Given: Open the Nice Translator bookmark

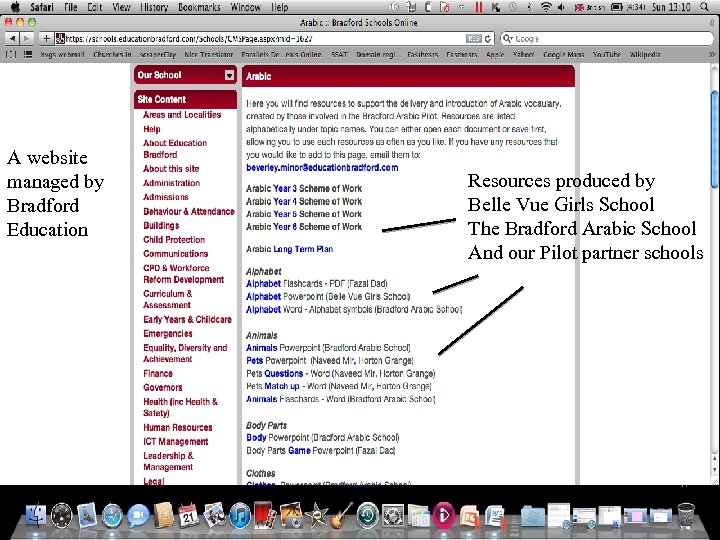Looking at the screenshot, I should pyautogui.click(x=209, y=55).
